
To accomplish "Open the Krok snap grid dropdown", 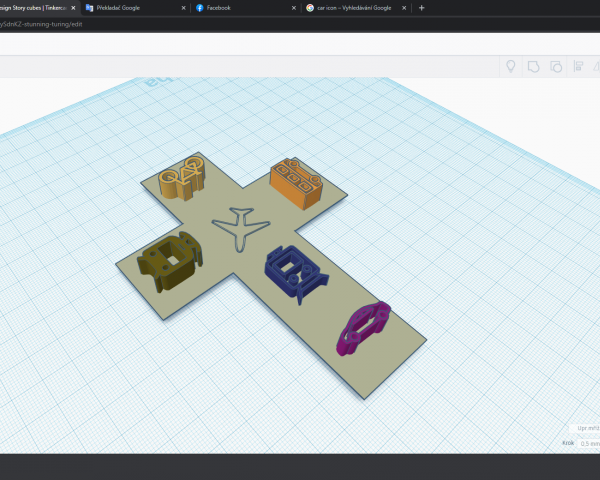I will [586, 442].
